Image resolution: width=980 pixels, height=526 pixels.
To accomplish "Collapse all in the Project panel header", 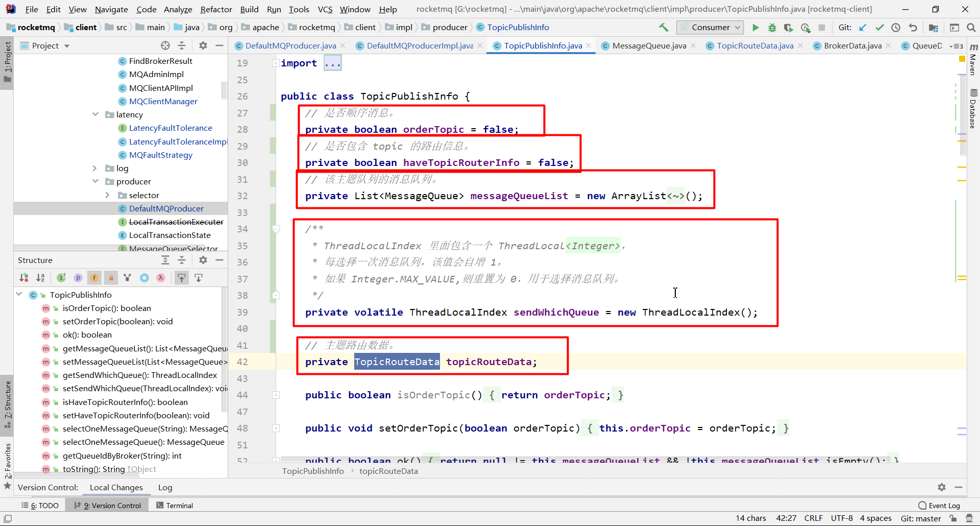I will 182,45.
